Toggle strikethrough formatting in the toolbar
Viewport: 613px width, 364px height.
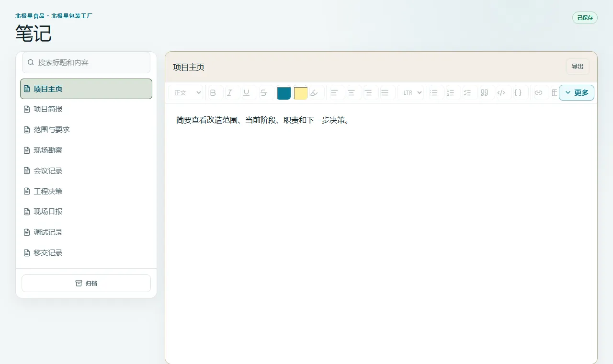pos(263,93)
